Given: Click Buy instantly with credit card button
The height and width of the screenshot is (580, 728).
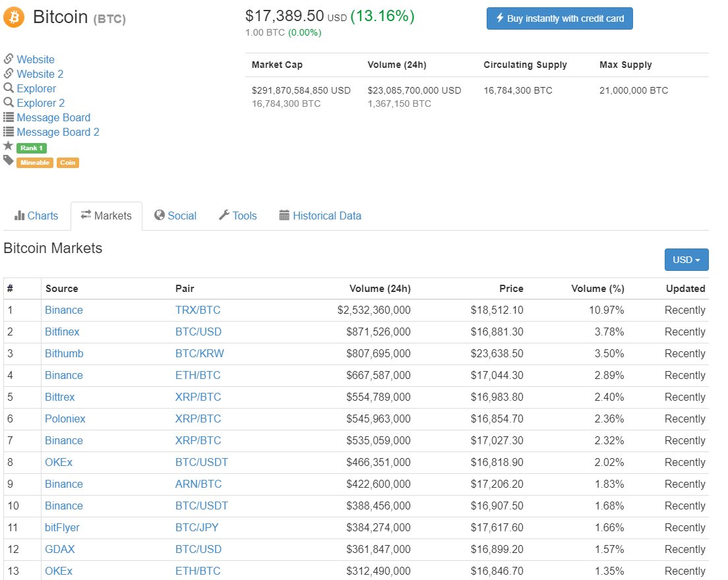Looking at the screenshot, I should 559,18.
